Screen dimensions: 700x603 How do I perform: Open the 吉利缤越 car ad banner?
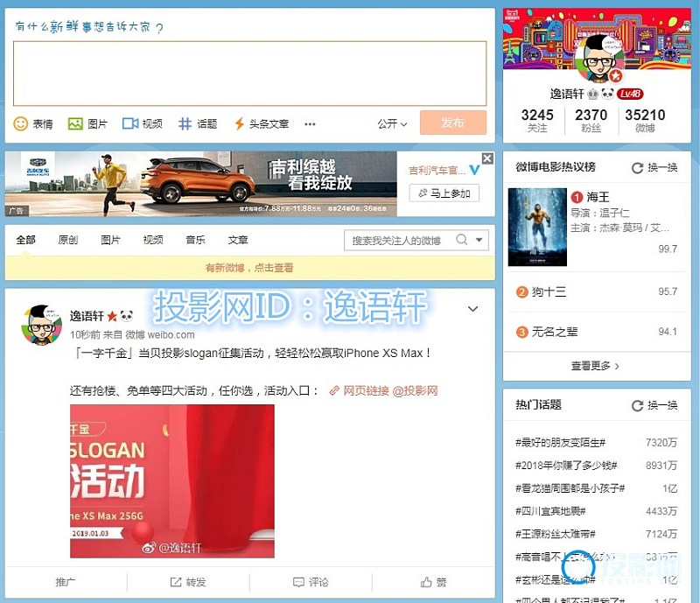tap(201, 184)
